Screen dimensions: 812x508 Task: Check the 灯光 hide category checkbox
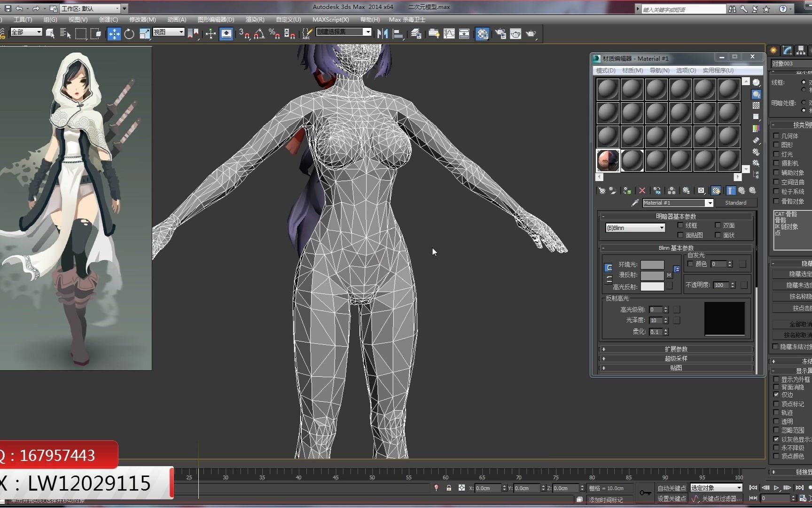click(x=776, y=154)
